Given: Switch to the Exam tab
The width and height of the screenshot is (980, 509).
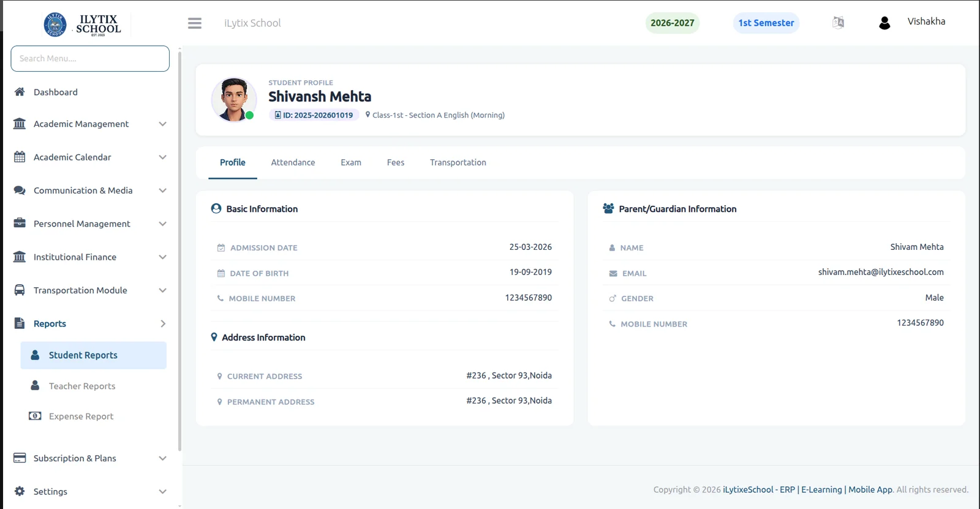Looking at the screenshot, I should (351, 162).
